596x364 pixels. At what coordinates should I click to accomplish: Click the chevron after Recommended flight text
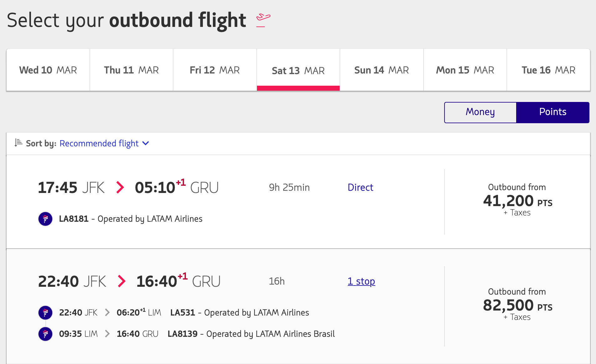[x=146, y=144]
